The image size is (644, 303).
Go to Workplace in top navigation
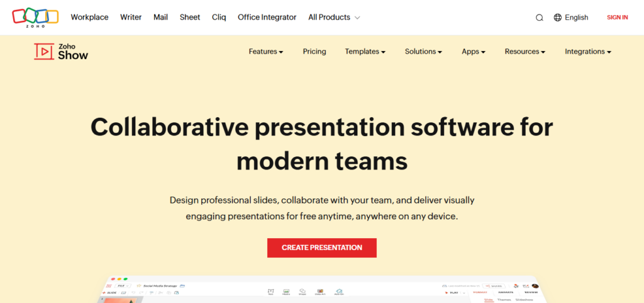pos(89,17)
